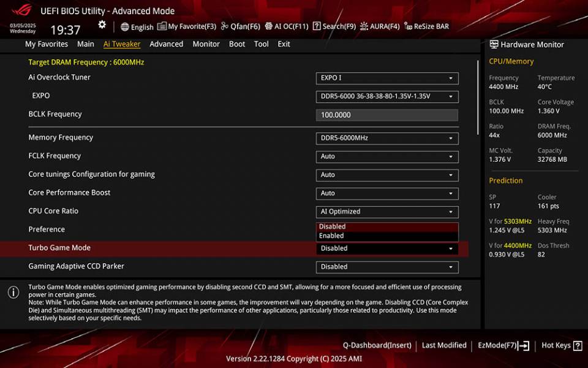The image size is (588, 368).
Task: Expand EXPO profile dropdown DDR5-6000
Action: [387, 96]
